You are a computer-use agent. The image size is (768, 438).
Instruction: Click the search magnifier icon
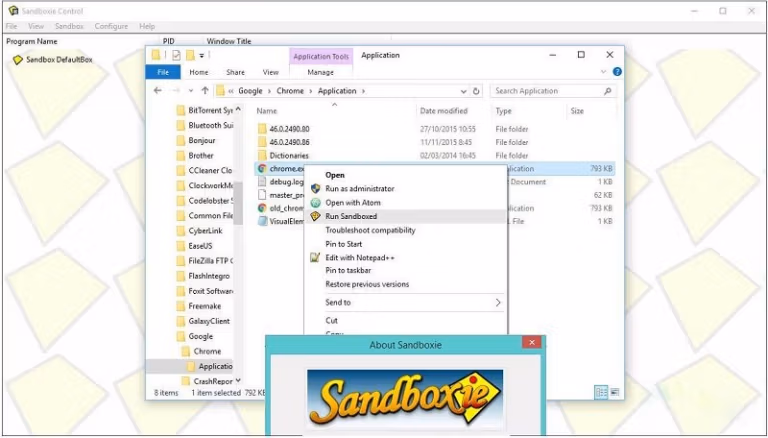coord(607,91)
